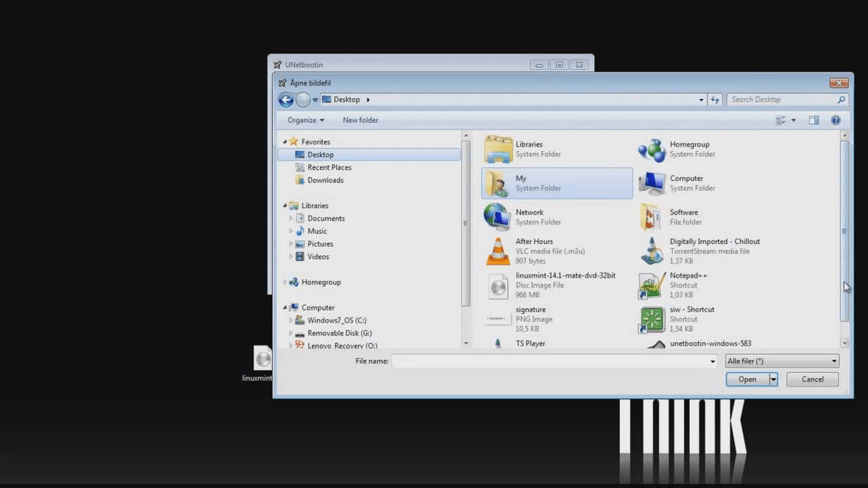
Task: Open the File name dropdown arrow
Action: click(714, 361)
